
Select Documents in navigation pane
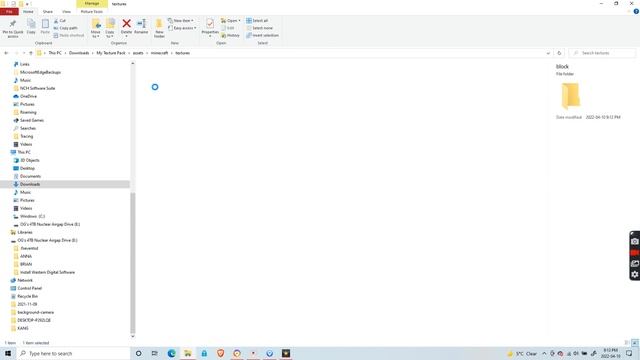[x=30, y=176]
